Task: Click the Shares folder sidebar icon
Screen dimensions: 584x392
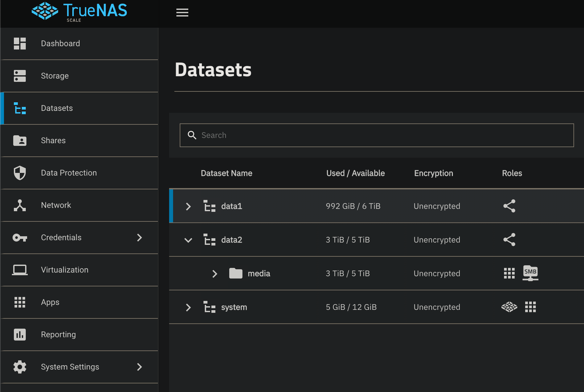Action: click(20, 141)
